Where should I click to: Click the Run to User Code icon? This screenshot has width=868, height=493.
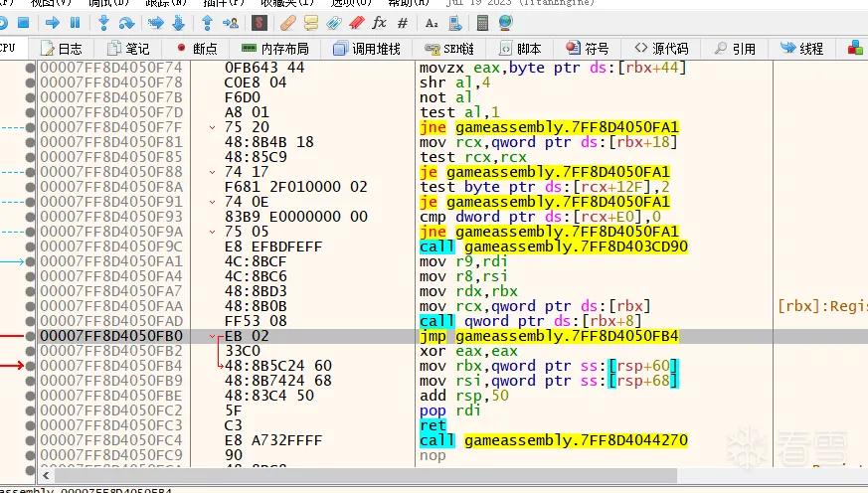[231, 23]
